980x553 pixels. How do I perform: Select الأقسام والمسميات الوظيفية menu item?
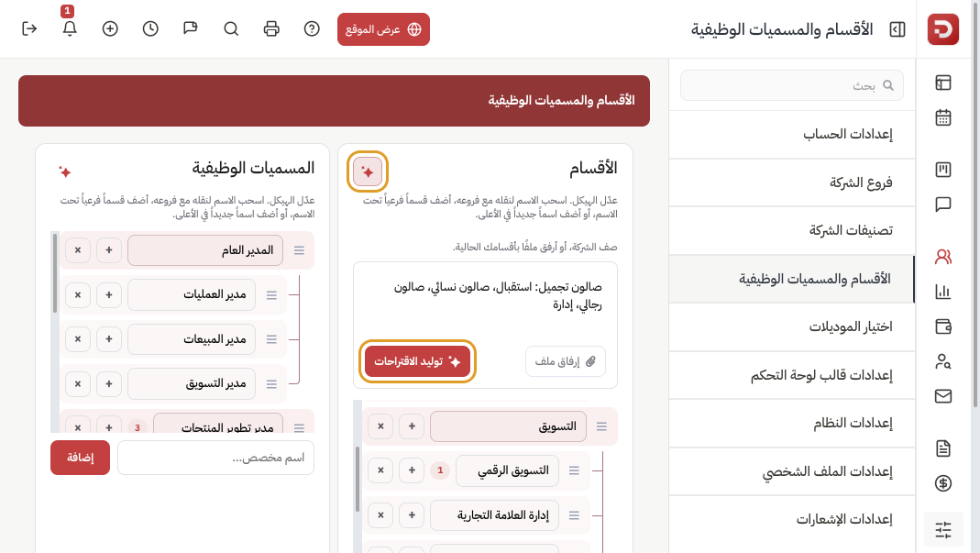coord(792,279)
